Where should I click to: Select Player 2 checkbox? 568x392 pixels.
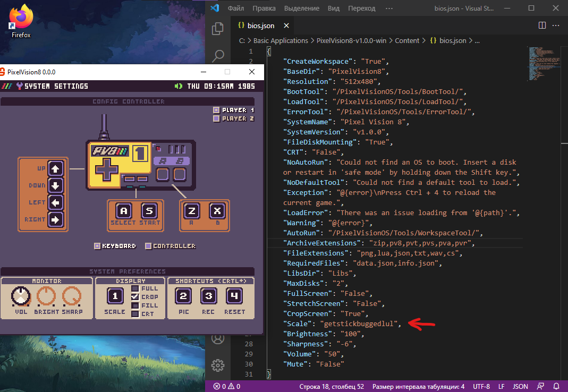click(x=216, y=118)
